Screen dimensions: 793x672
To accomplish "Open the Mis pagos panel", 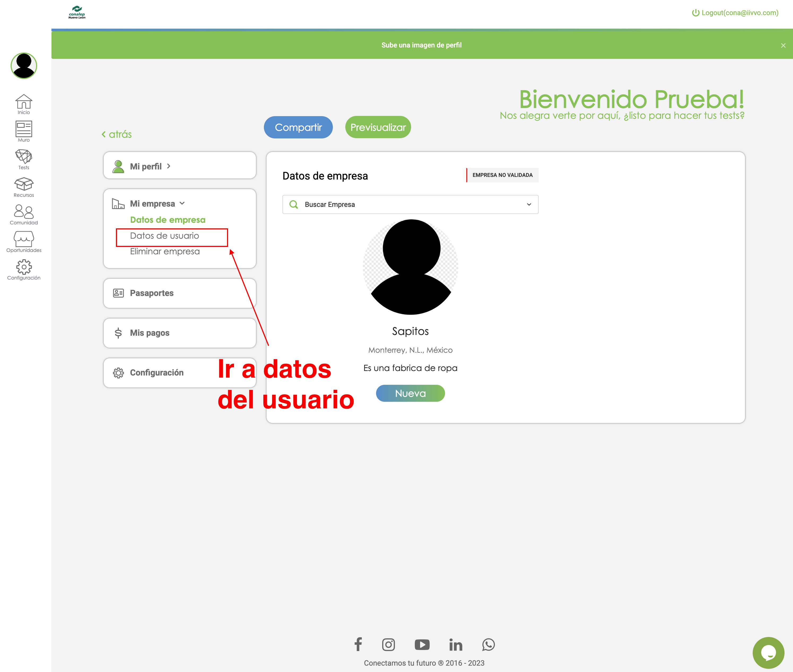I will tap(180, 333).
